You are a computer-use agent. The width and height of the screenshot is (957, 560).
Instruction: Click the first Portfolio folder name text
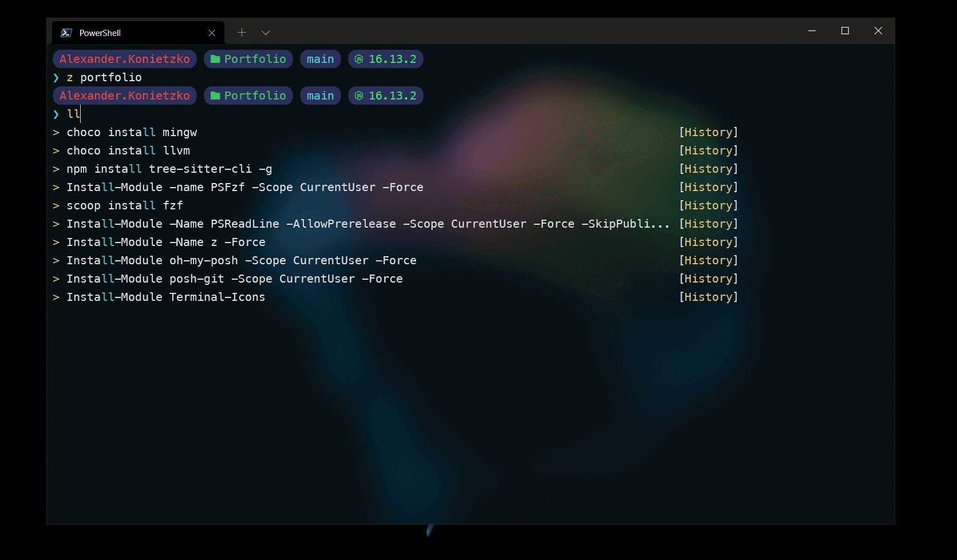click(255, 59)
